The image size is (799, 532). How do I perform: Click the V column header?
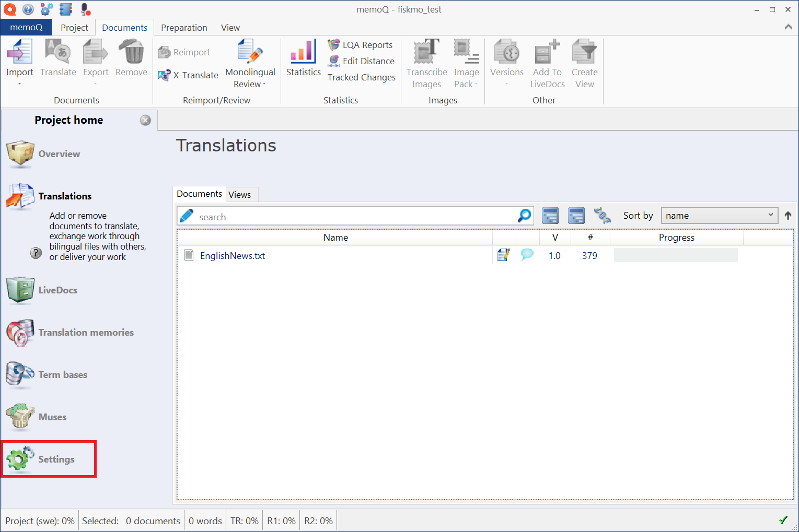pos(555,238)
